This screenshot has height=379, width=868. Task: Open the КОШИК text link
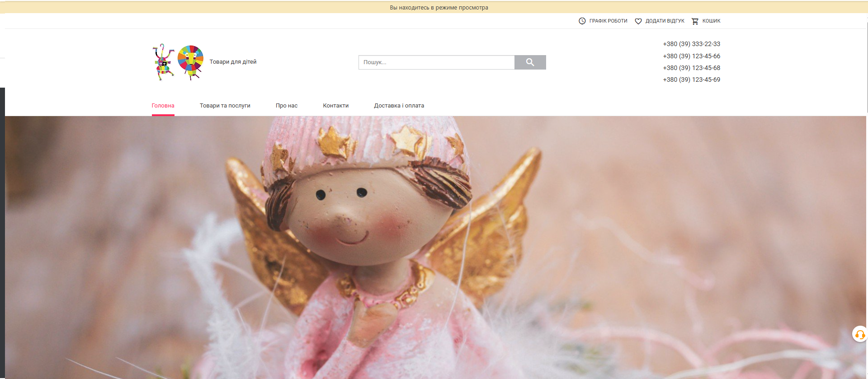click(x=711, y=21)
